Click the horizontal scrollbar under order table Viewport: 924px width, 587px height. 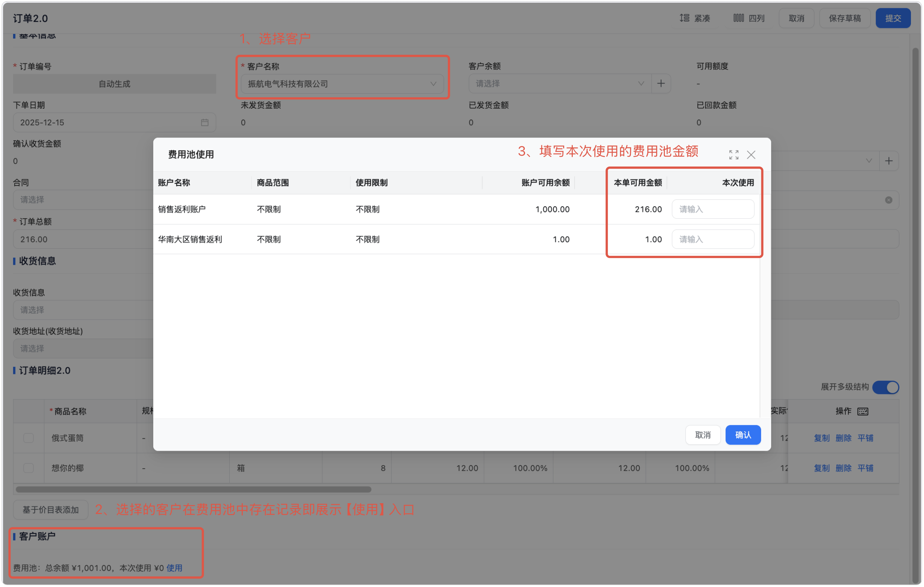point(193,490)
